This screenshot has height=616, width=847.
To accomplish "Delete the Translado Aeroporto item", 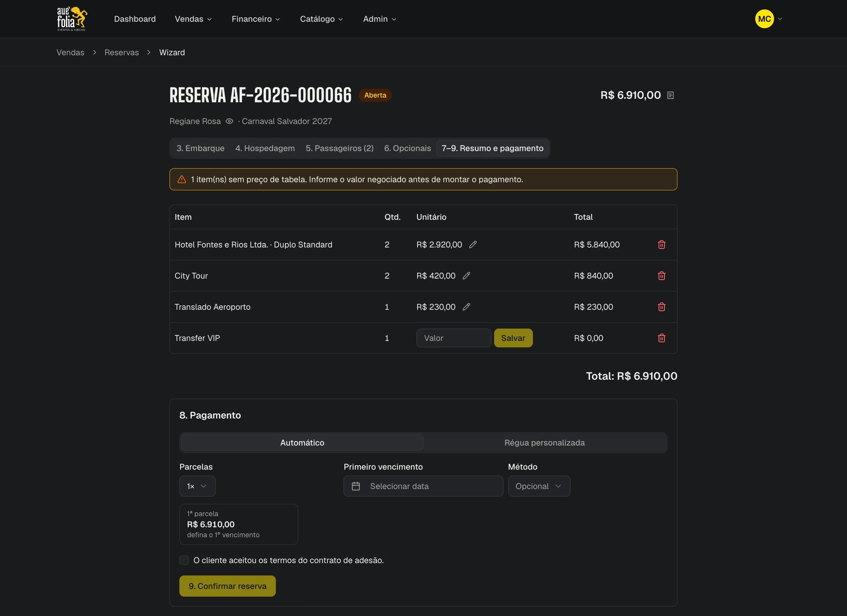I will tap(661, 307).
